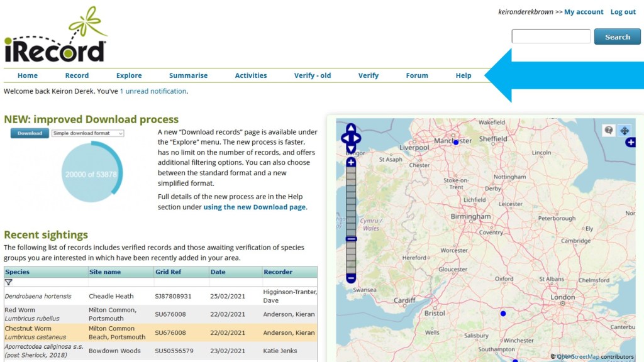Click the Search button

pos(617,36)
